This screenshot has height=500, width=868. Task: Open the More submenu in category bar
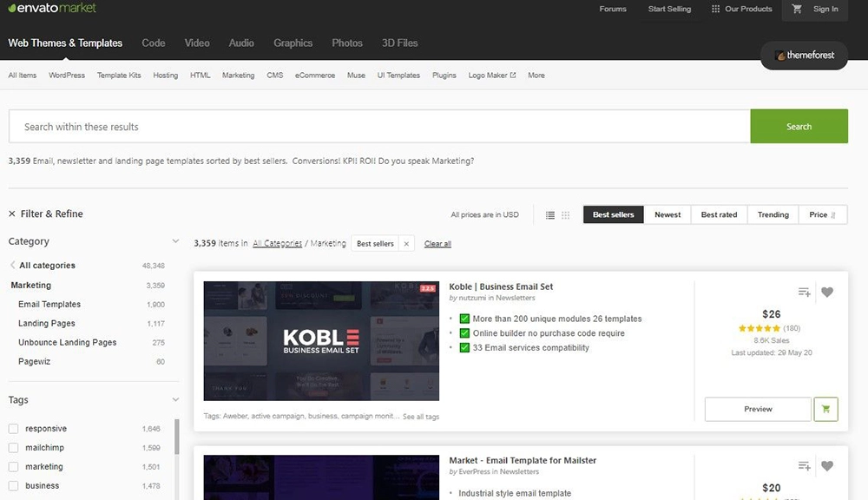pos(536,76)
